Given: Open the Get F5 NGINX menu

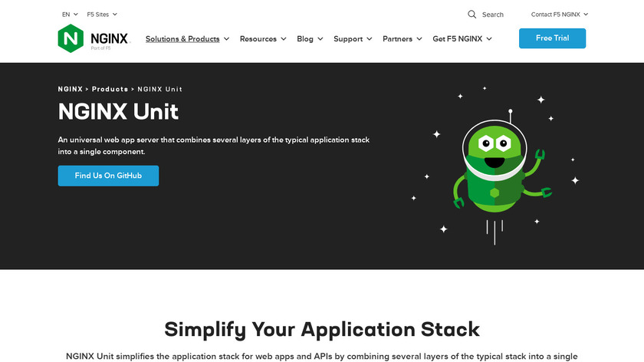Looking at the screenshot, I should [457, 38].
